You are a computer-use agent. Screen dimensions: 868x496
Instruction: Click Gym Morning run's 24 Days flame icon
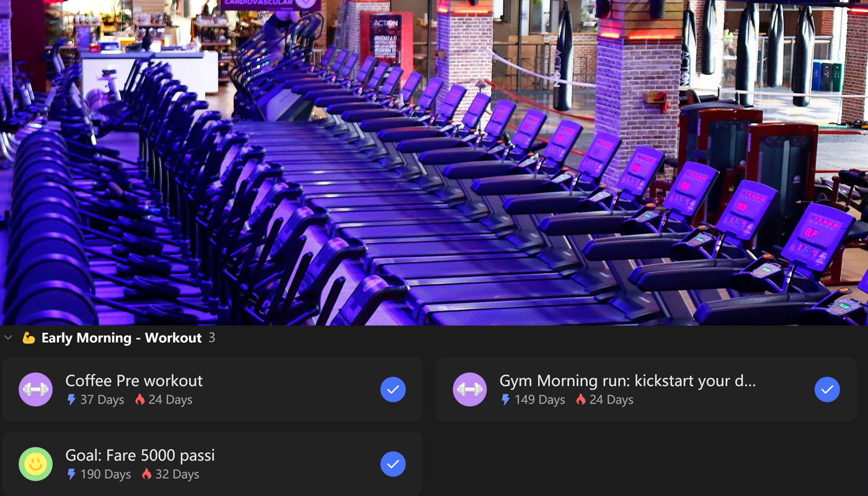coord(581,400)
